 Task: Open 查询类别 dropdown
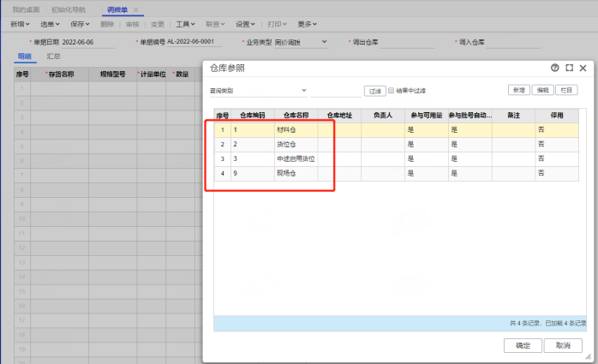tap(258, 91)
